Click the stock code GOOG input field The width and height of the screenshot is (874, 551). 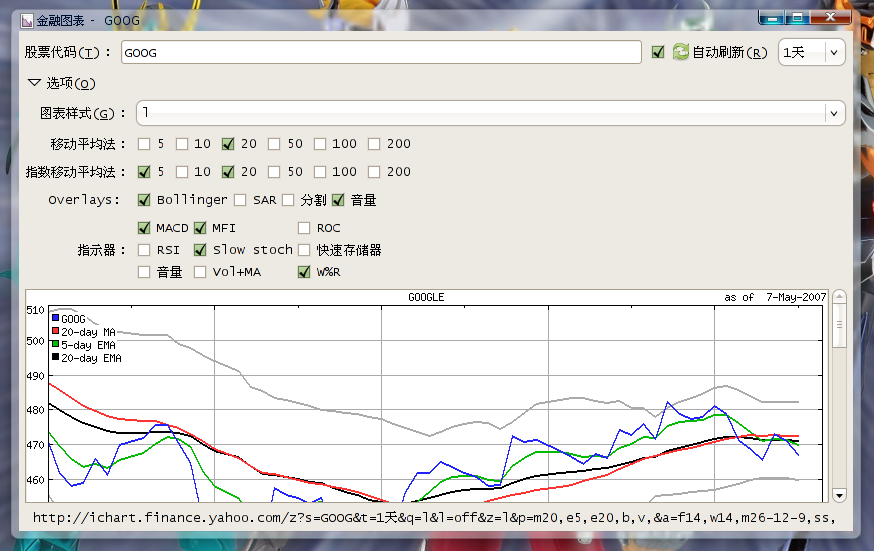click(x=381, y=52)
